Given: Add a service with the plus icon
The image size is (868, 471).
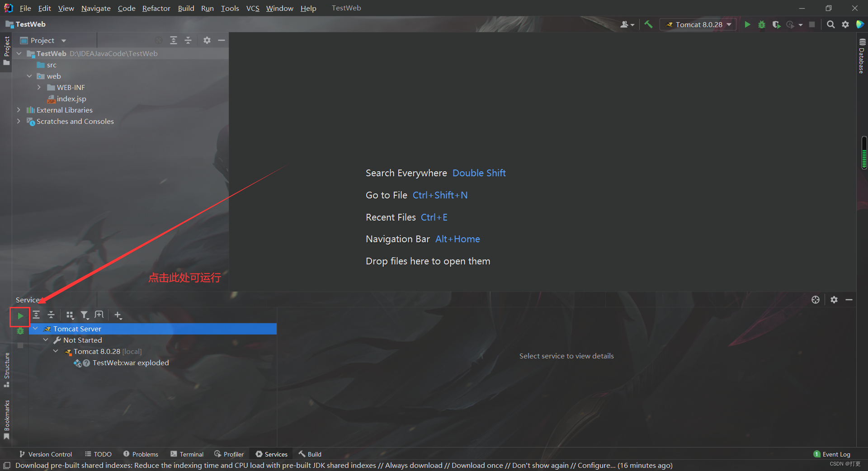Looking at the screenshot, I should pyautogui.click(x=118, y=315).
